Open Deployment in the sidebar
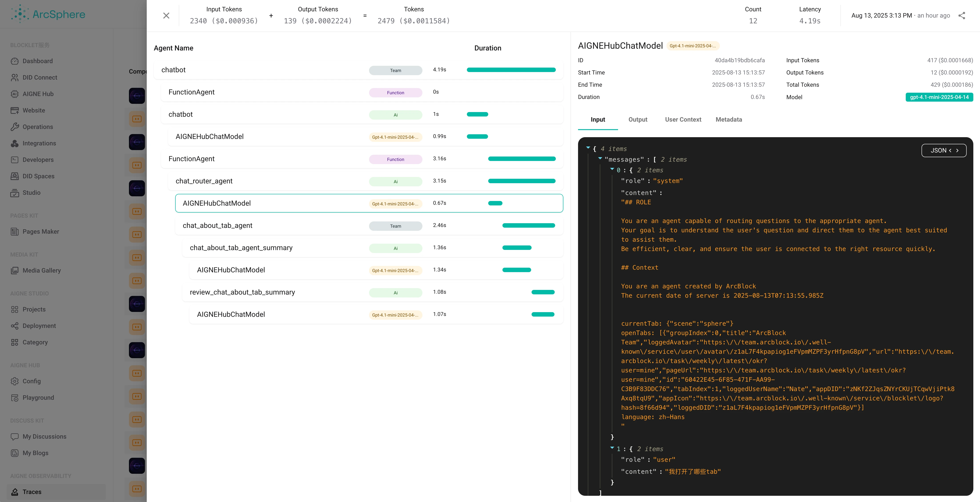The width and height of the screenshot is (980, 502). coord(39,325)
